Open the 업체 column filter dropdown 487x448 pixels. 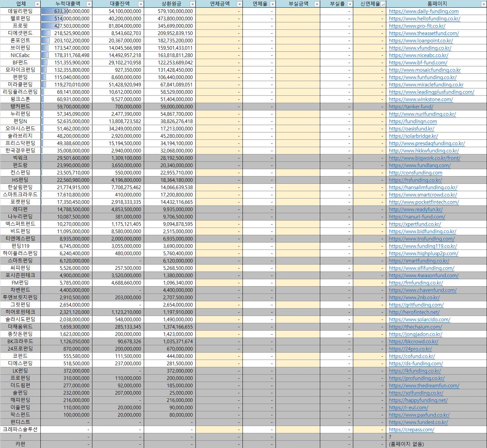[x=37, y=4]
